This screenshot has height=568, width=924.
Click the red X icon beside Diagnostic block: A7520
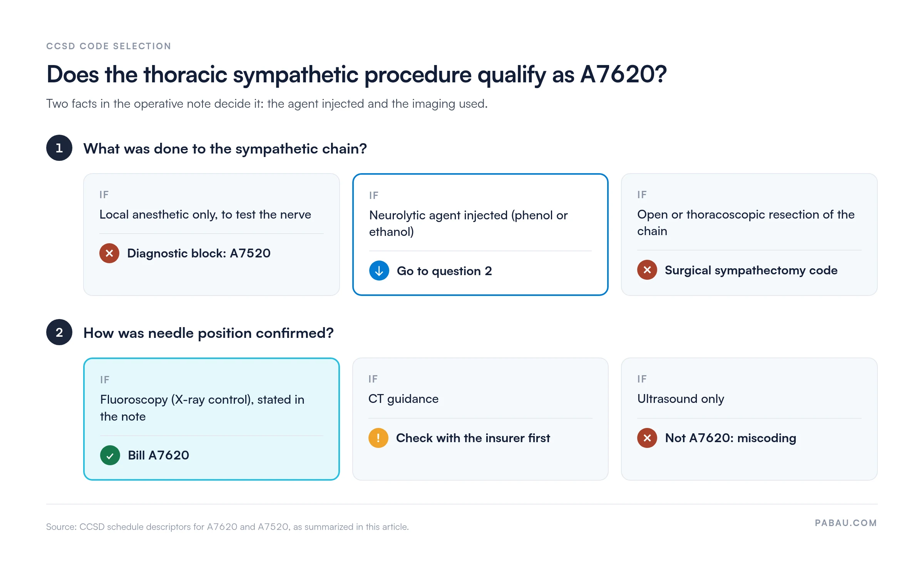109,253
